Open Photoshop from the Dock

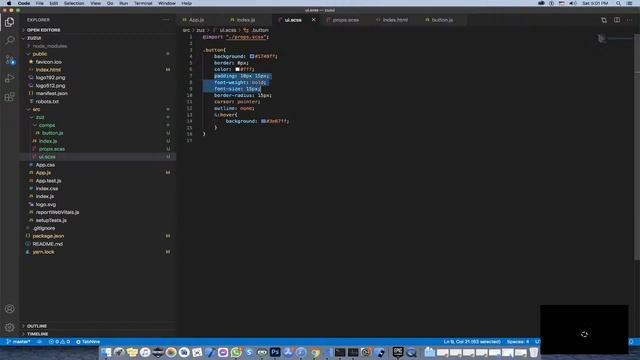275,352
